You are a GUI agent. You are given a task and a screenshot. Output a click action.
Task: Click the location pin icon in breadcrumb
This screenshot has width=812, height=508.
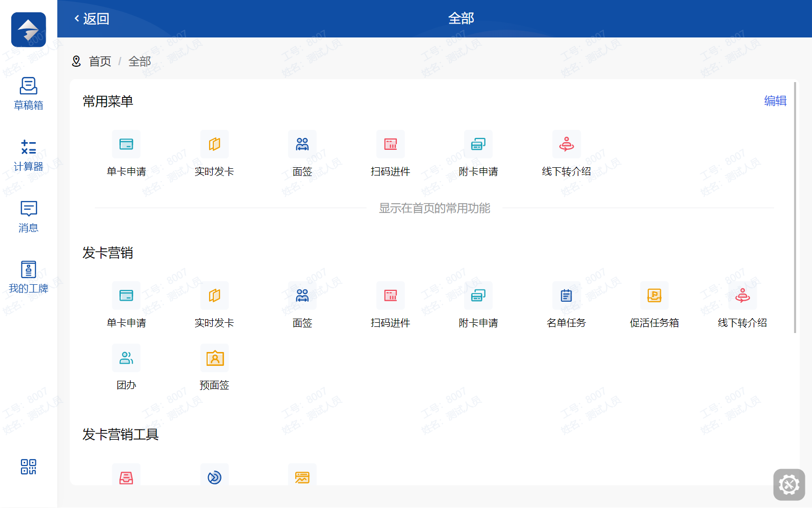(76, 62)
